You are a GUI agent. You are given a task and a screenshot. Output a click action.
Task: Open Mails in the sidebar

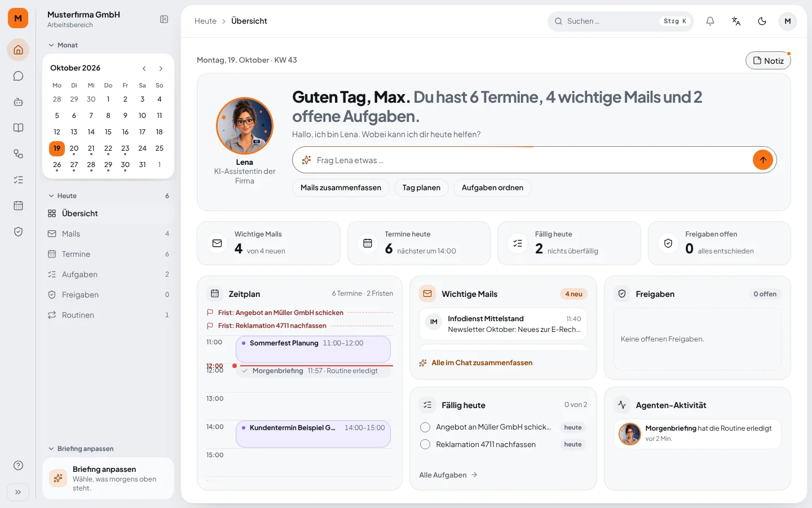[x=108, y=234]
